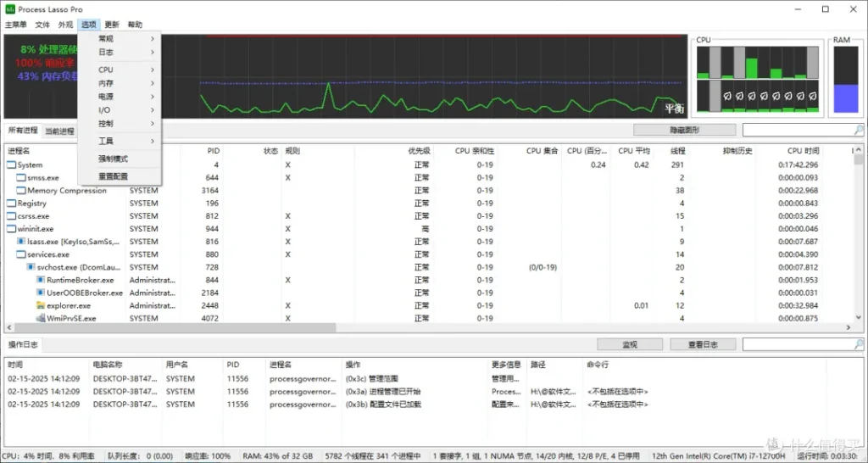Expand the I/O submenu

119,110
